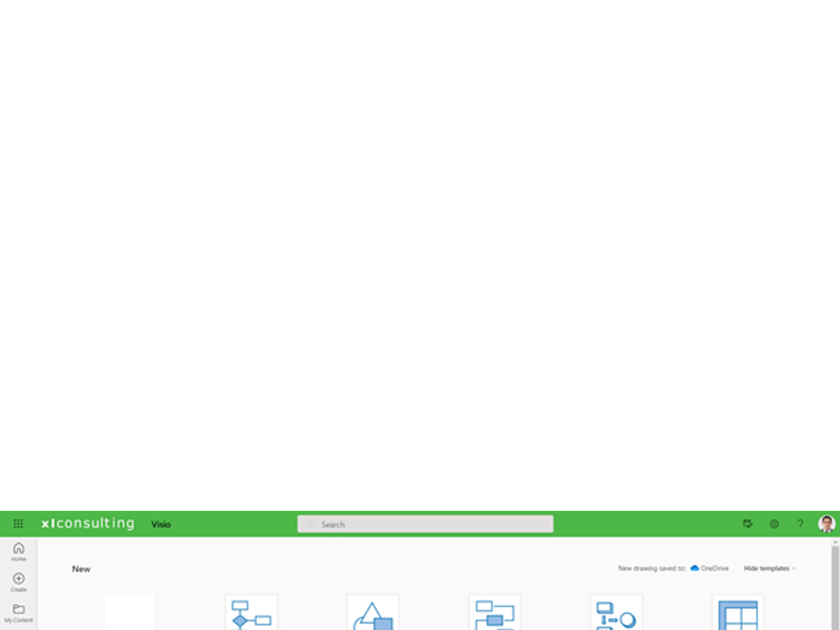Select the basic flowchart template
The height and width of the screenshot is (630, 840).
[x=251, y=613]
